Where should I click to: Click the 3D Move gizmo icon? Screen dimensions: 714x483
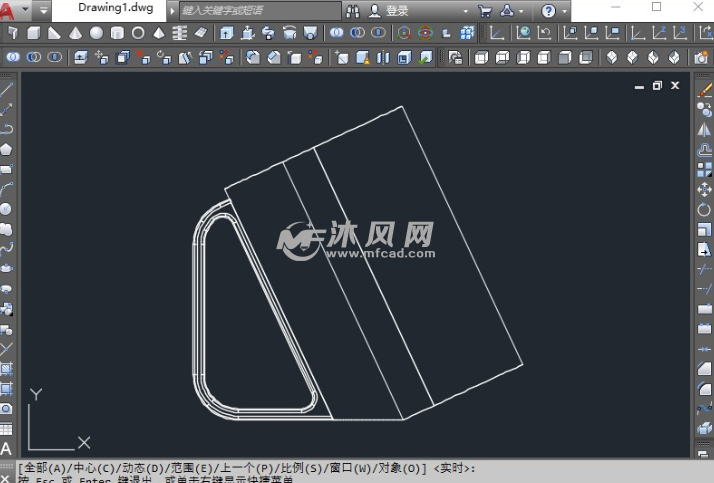coord(404,33)
